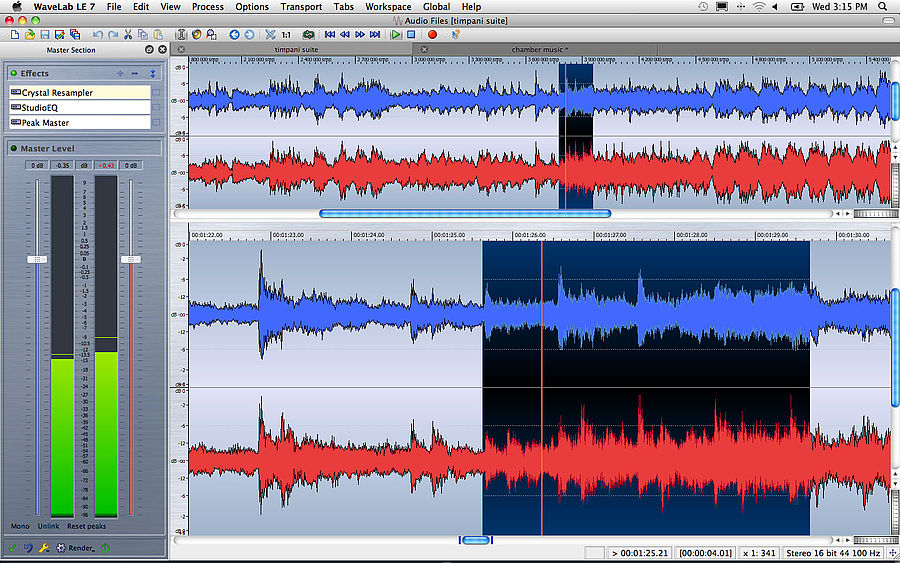Image resolution: width=900 pixels, height=563 pixels.
Task: Copy selection with the copy icon
Action: tap(143, 34)
